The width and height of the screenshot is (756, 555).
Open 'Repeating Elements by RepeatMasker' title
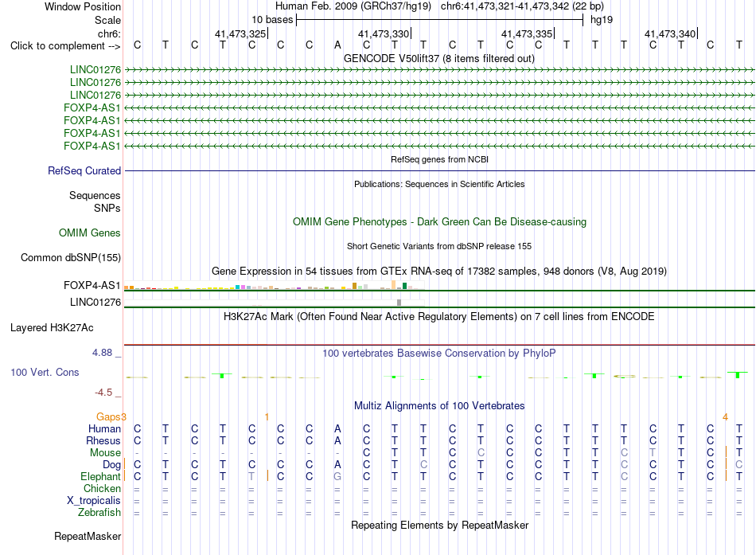coord(439,525)
